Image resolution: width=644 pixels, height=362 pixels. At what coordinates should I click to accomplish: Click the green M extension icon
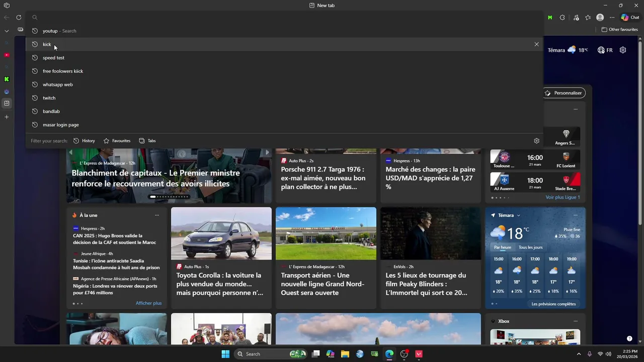pos(550,18)
